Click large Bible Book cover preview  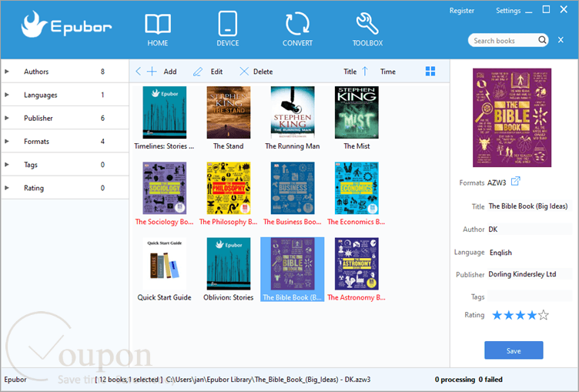click(x=512, y=118)
